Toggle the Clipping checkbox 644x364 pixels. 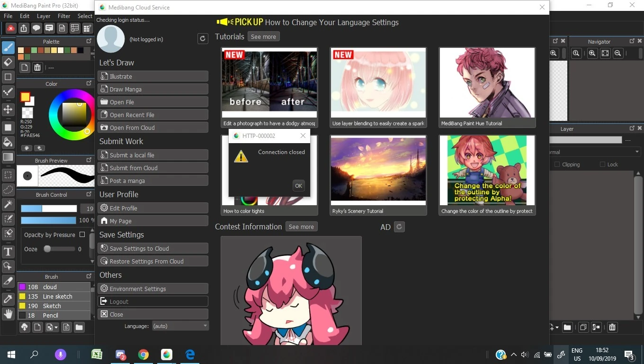(557, 164)
